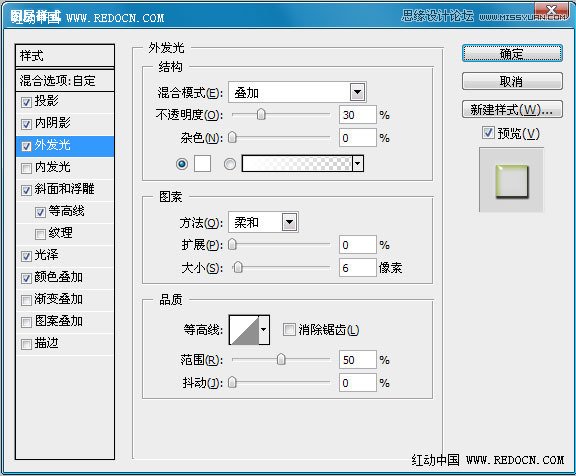This screenshot has height=476, width=576.
Task: Close the 图层样式 dialog
Action: coord(551,11)
